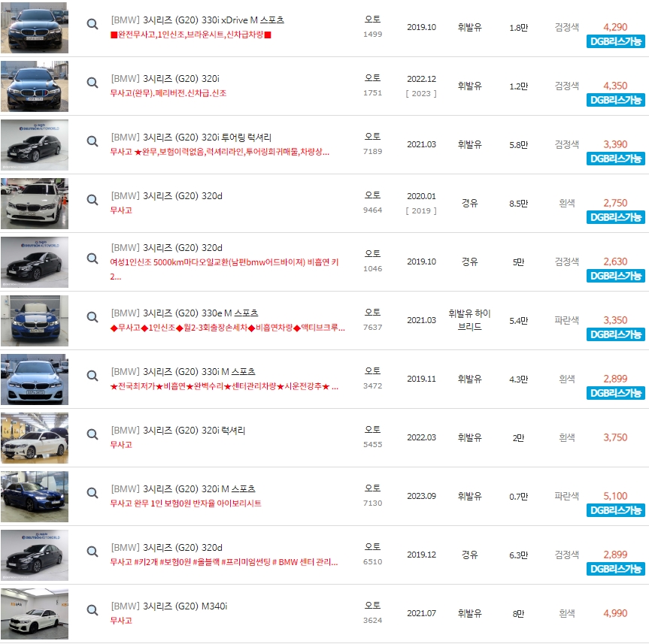Click mileage value 0.7만
This screenshot has height=644, width=649.
point(518,497)
